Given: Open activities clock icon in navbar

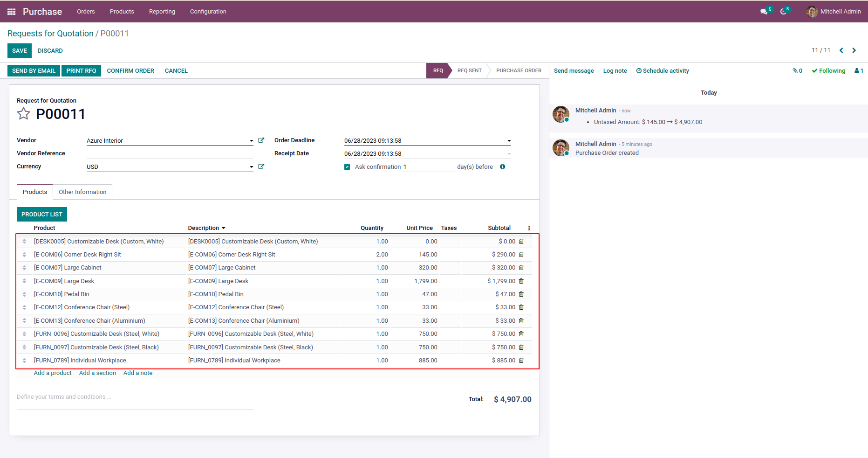Looking at the screenshot, I should pyautogui.click(x=783, y=12).
